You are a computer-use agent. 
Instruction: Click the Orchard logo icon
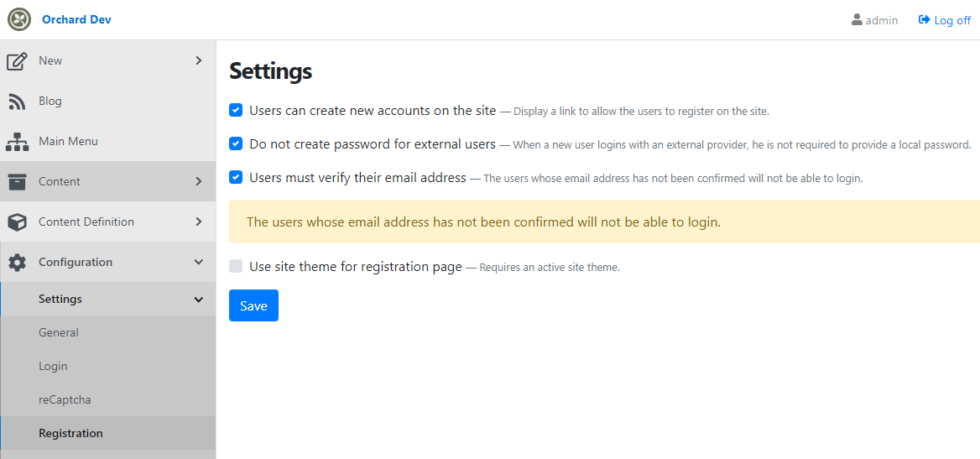click(x=19, y=19)
